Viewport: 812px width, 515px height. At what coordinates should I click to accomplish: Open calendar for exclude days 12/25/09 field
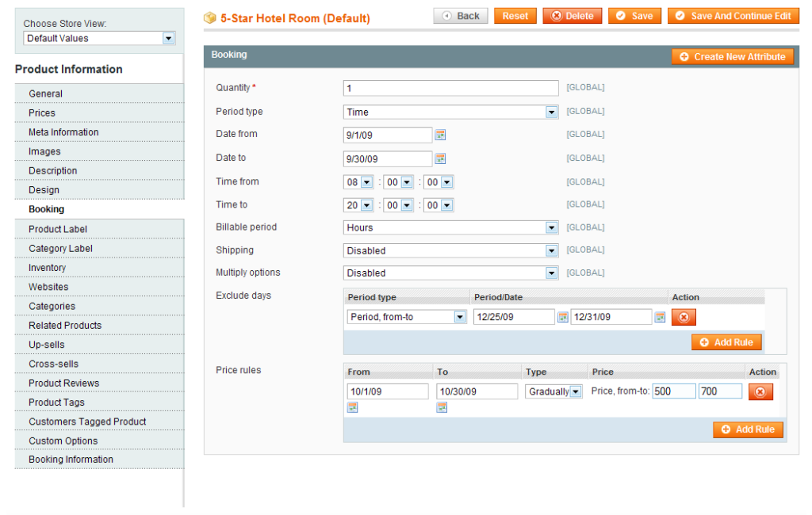[x=562, y=317]
